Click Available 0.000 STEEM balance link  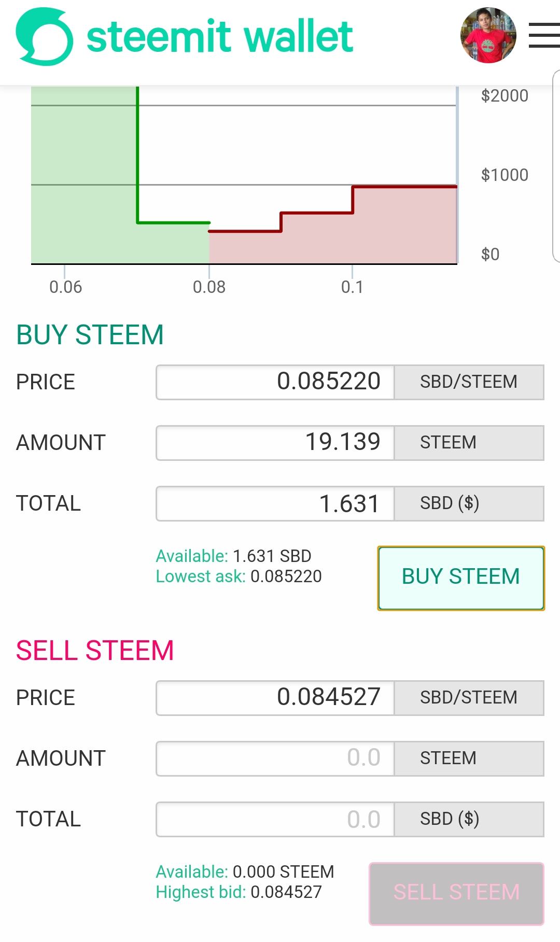tap(245, 871)
